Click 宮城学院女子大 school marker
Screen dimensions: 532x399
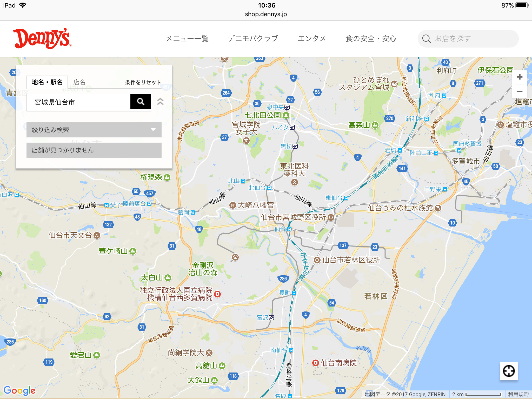246,141
